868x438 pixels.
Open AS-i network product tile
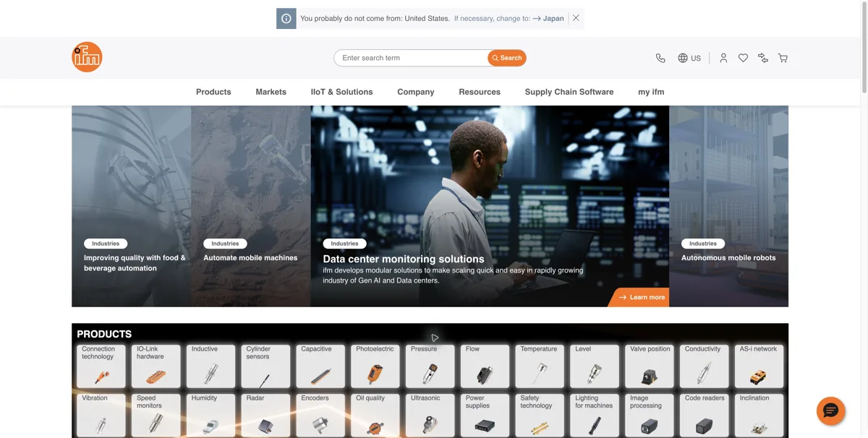(x=759, y=366)
